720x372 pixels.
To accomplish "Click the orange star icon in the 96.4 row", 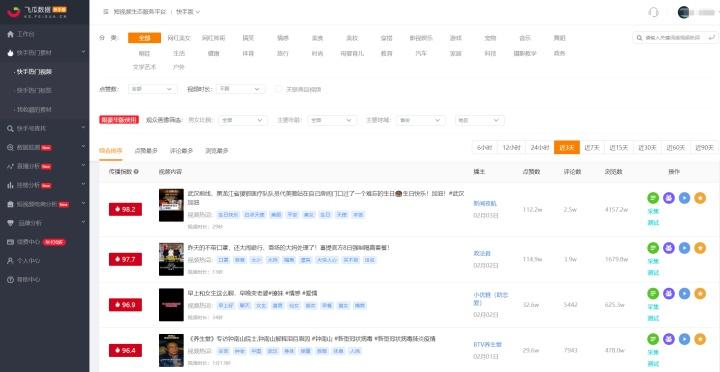I will [700, 339].
